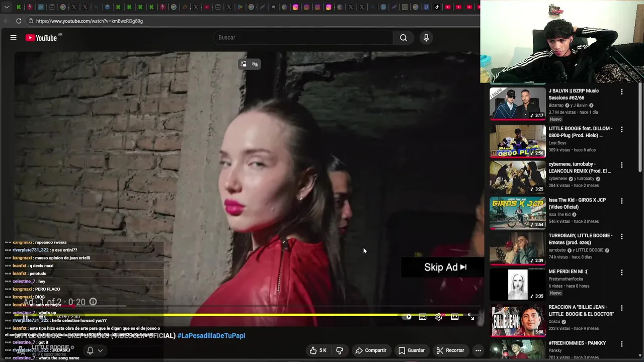
Task: View site info icon left of URL
Action: [31, 21]
